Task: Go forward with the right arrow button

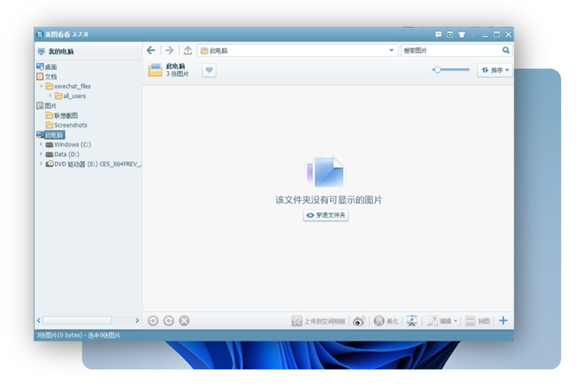Action: click(x=169, y=50)
